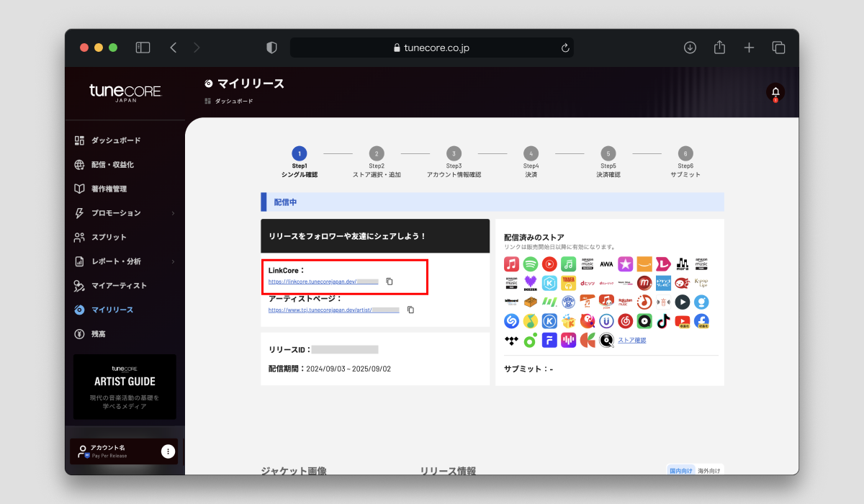Open the NetEase Cloud Music icon
Viewport: 864px width, 504px height.
click(x=626, y=321)
